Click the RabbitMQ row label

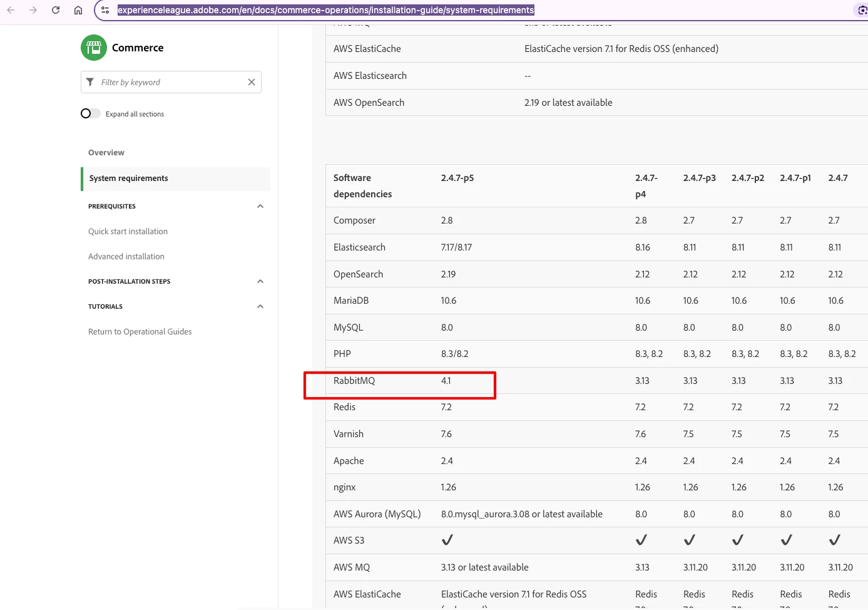tap(354, 381)
